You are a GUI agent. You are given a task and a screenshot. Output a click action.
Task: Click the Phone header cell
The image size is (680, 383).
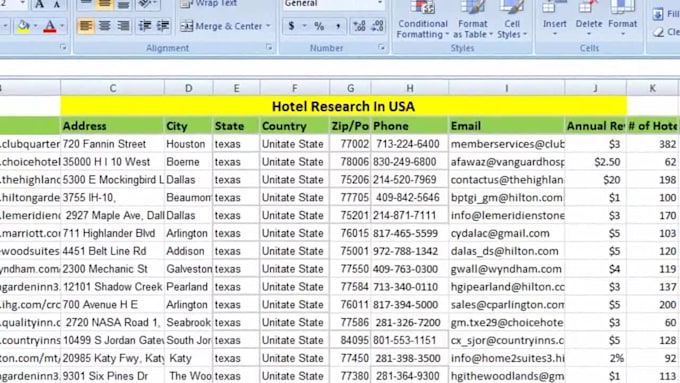[410, 126]
